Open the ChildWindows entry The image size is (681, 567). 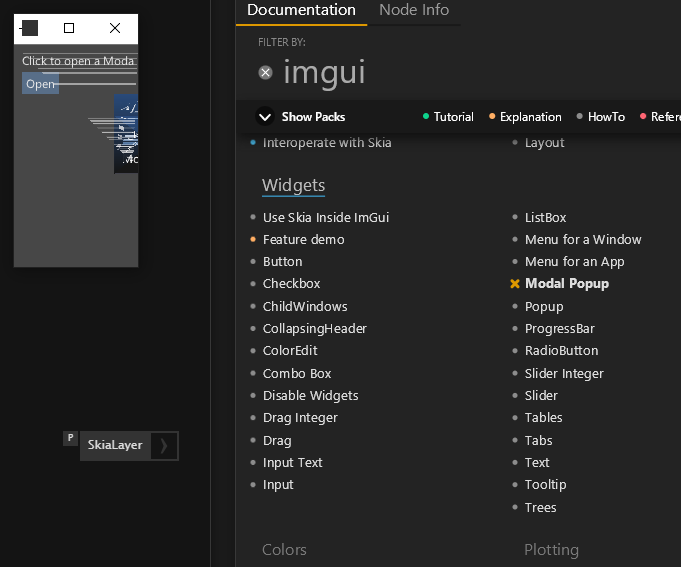click(305, 307)
